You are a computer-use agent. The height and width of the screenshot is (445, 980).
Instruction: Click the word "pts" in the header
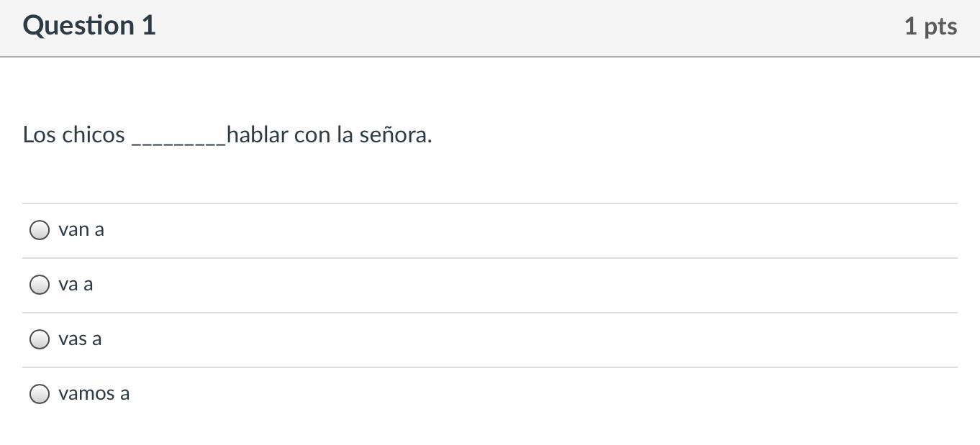point(940,27)
